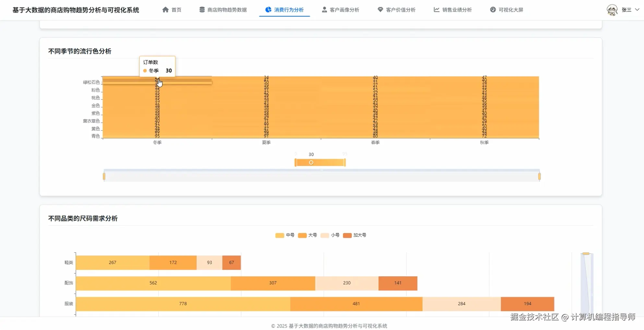
Task: Click the right handle of the heatmap zoom slider
Action: (x=539, y=177)
